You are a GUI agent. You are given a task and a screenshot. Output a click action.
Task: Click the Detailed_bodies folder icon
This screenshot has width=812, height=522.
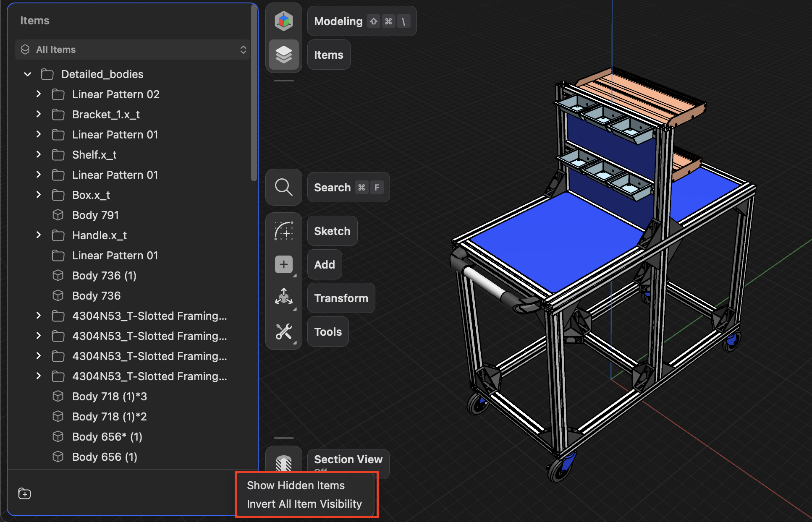point(47,74)
